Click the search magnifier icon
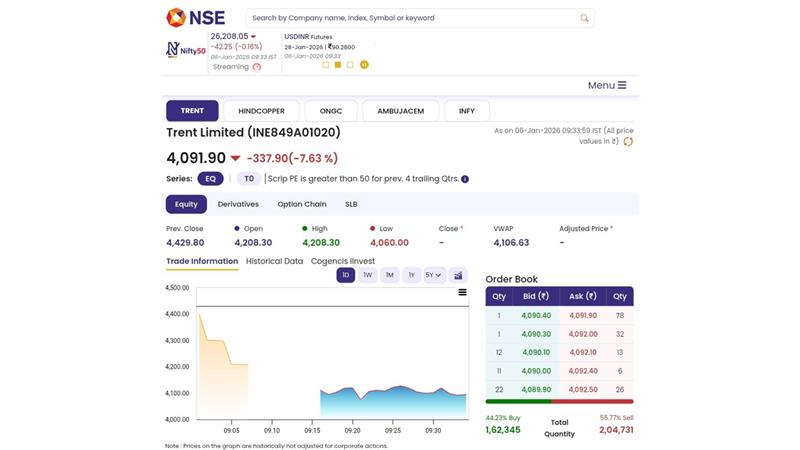This screenshot has width=800, height=450. tap(584, 18)
